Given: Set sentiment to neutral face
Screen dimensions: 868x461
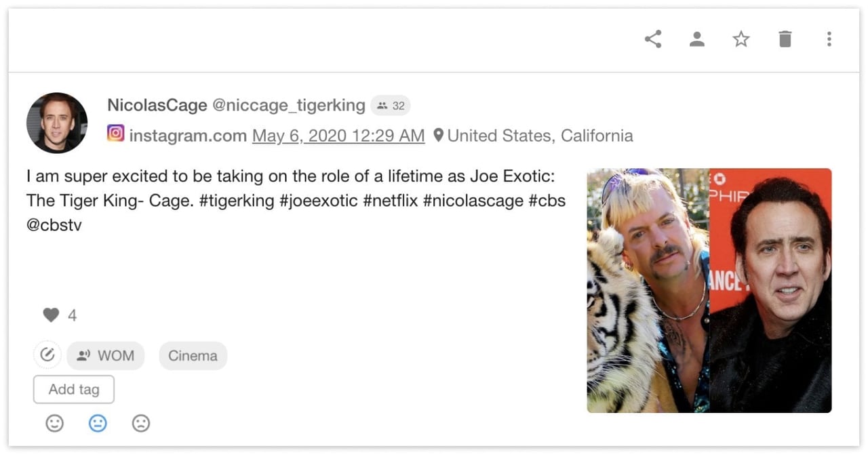Looking at the screenshot, I should pos(98,424).
